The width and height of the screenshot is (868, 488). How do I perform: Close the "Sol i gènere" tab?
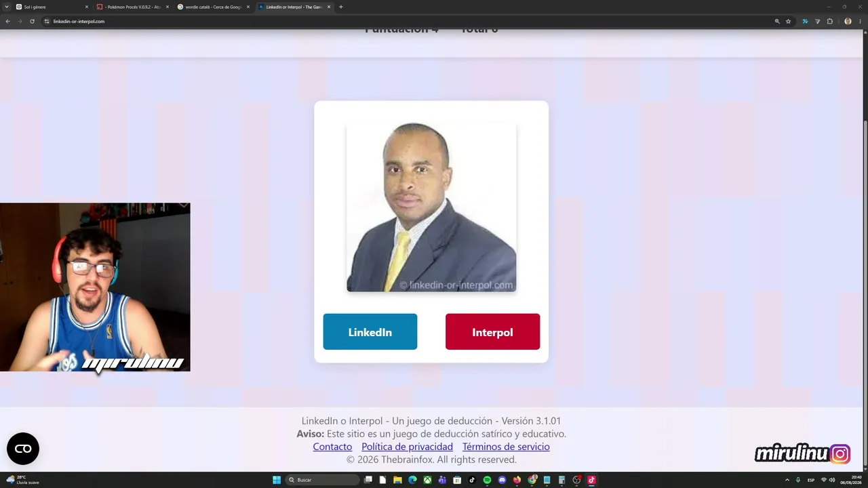87,7
